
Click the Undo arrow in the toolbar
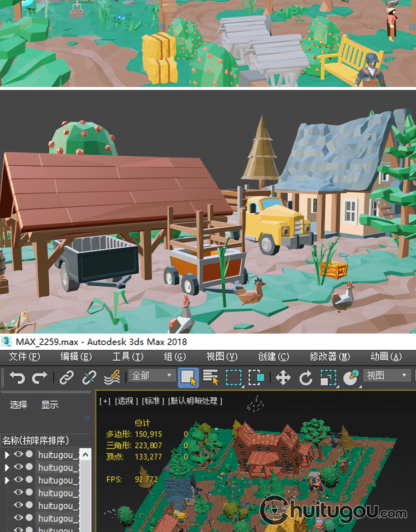[17, 378]
